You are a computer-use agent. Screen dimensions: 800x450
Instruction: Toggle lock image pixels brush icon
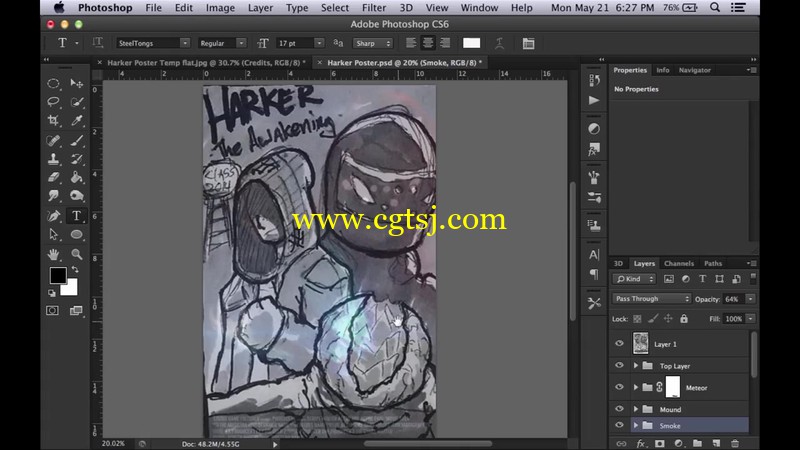click(x=653, y=319)
